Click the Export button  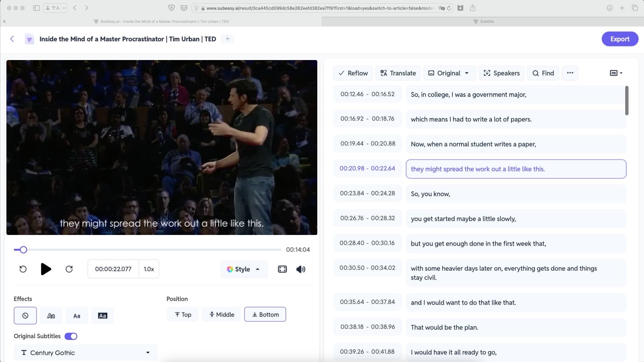click(620, 39)
